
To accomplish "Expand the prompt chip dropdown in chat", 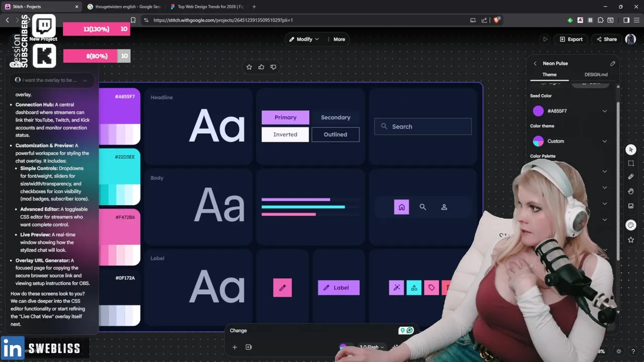I will pyautogui.click(x=85, y=80).
